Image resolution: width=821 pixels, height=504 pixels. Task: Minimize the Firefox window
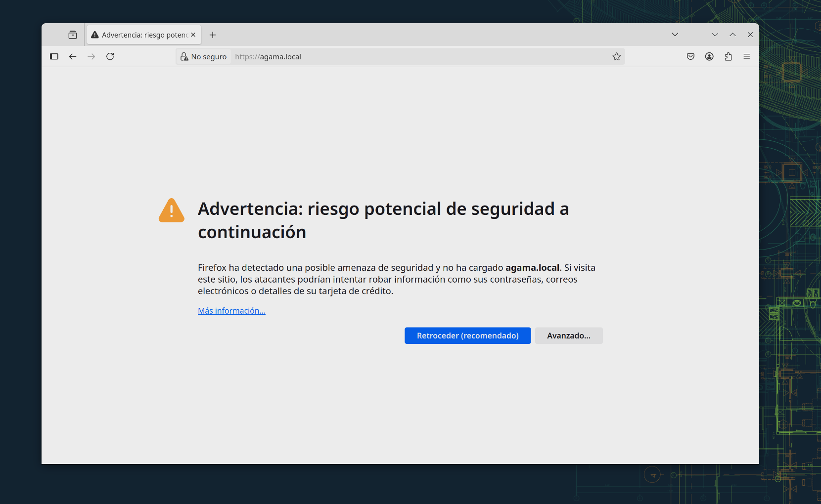pyautogui.click(x=715, y=35)
